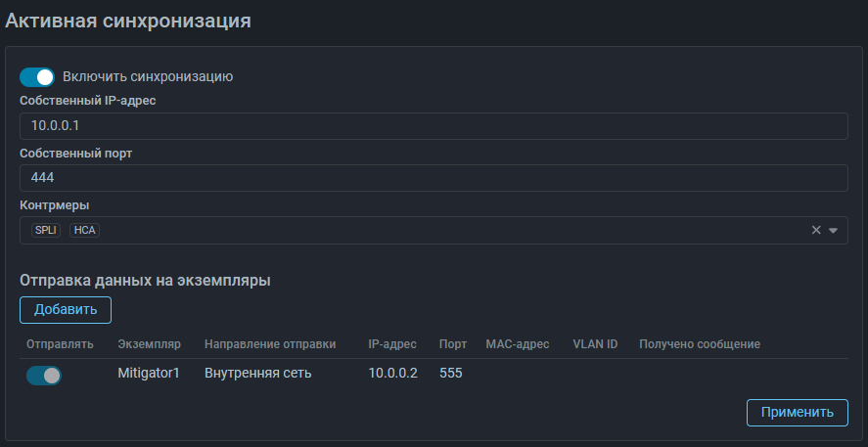Click the Направление отправки column header
868x447 pixels.
270,344
